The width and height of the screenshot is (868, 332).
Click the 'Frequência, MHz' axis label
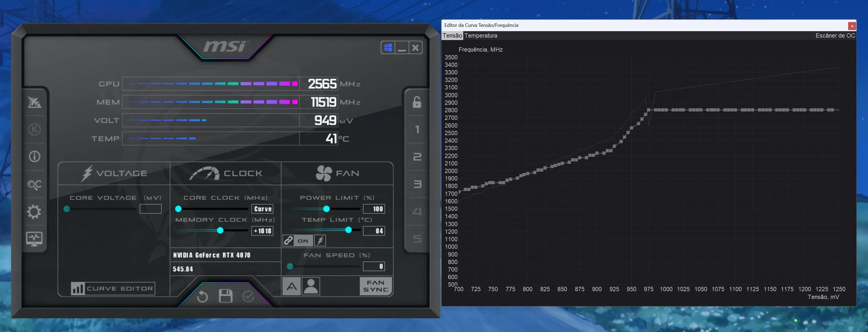tap(480, 49)
